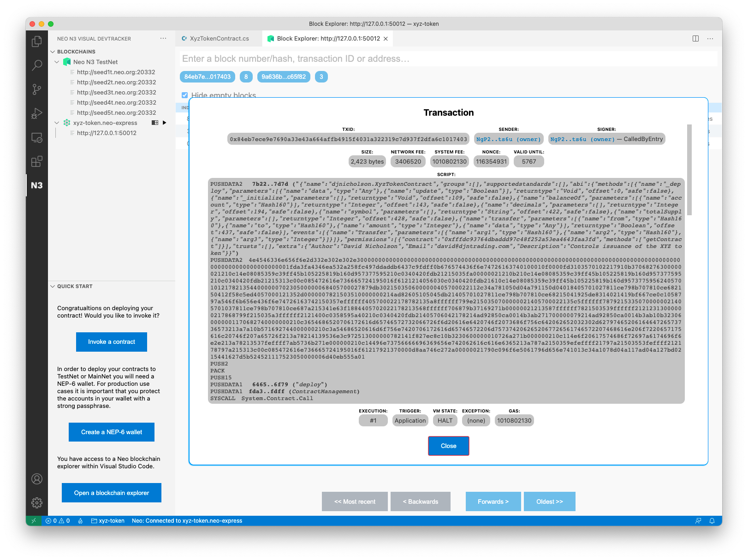The width and height of the screenshot is (748, 560).
Task: Page Backwards through blocks
Action: point(421,502)
